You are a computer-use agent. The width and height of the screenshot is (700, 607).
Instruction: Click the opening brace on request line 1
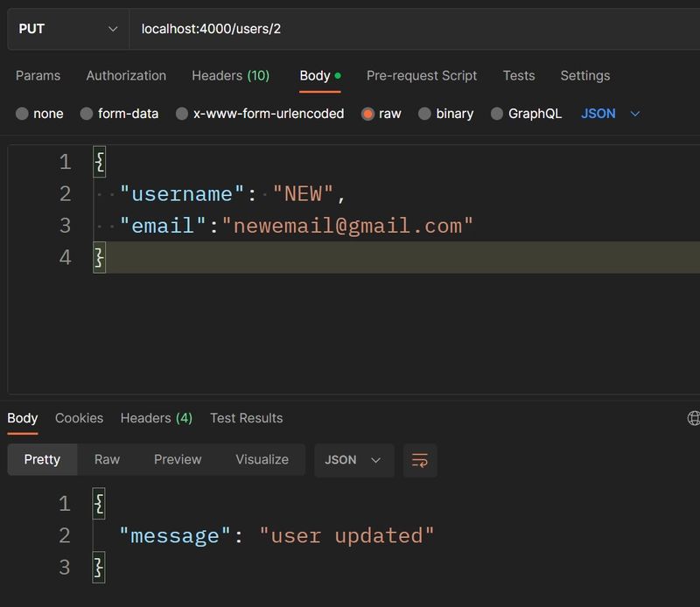click(x=100, y=162)
